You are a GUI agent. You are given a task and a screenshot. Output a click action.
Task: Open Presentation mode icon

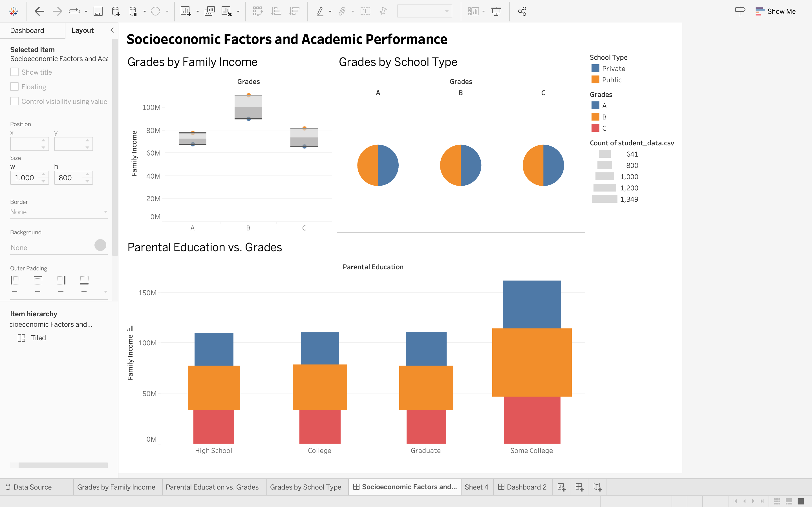496,11
